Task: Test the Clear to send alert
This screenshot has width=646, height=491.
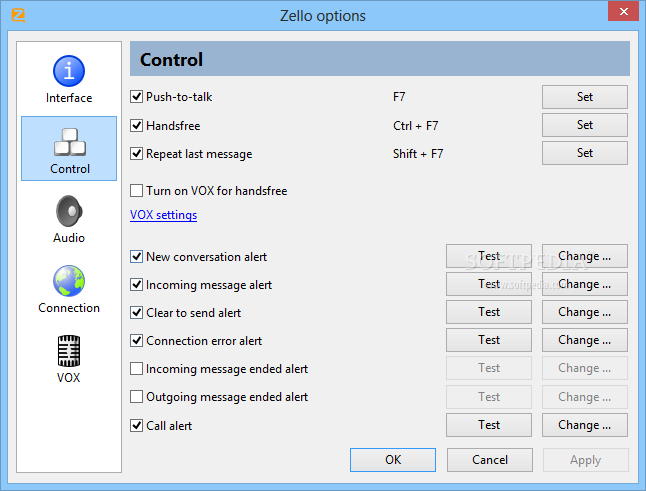Action: pyautogui.click(x=489, y=312)
